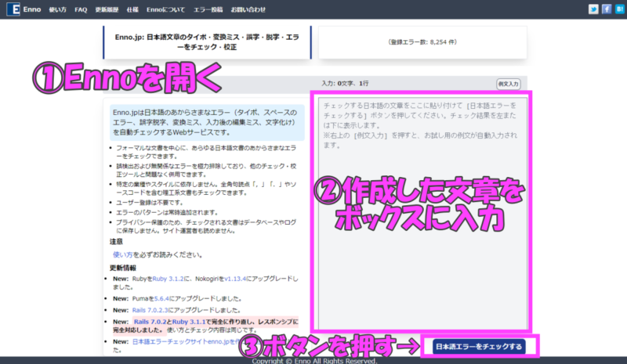
Task: Click the 例文入力 button
Action: click(508, 84)
